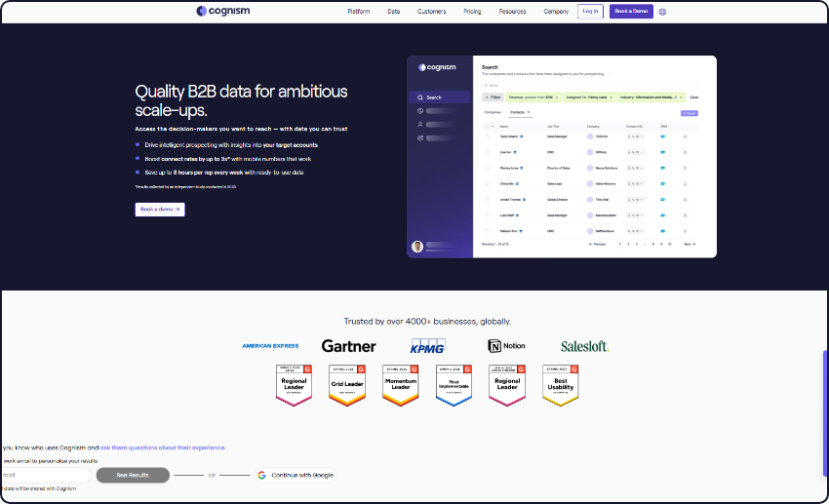Select the Search magnifier in the mockup sidebar
The height and width of the screenshot is (504, 829).
(x=420, y=97)
